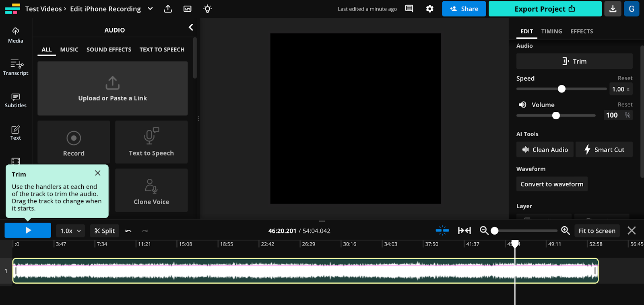Open the Timing tab
The image size is (644, 305).
tap(551, 31)
